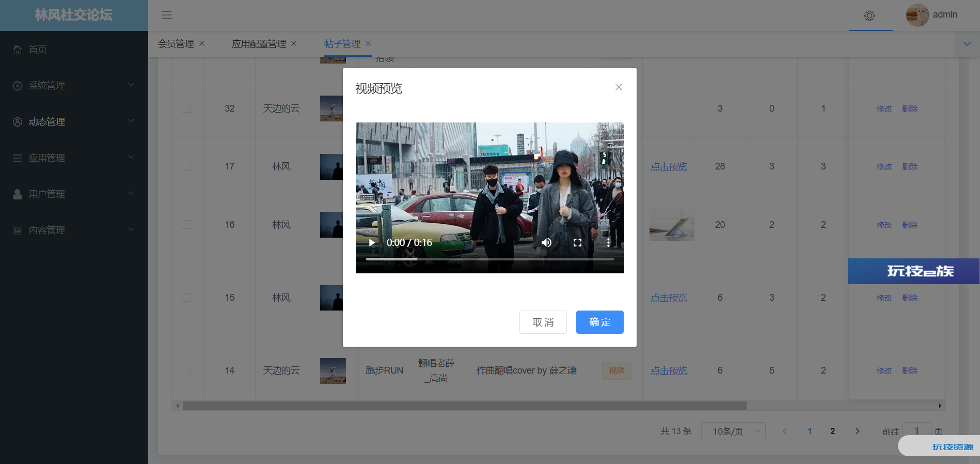Check the checkbox for row 15
The height and width of the screenshot is (464, 980).
tap(186, 298)
